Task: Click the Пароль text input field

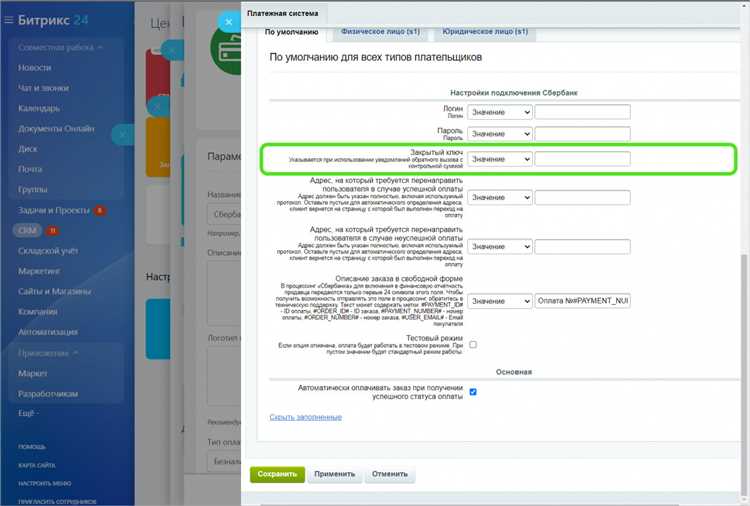Action: pos(582,134)
